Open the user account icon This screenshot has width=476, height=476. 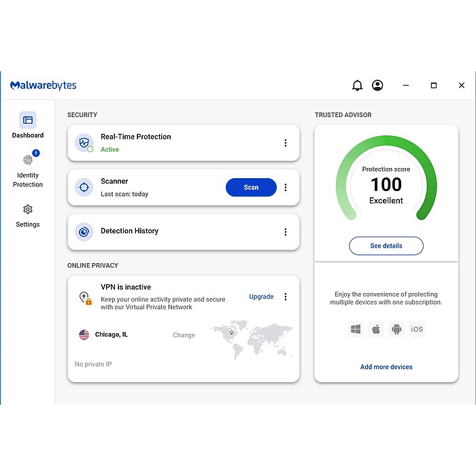(x=377, y=86)
